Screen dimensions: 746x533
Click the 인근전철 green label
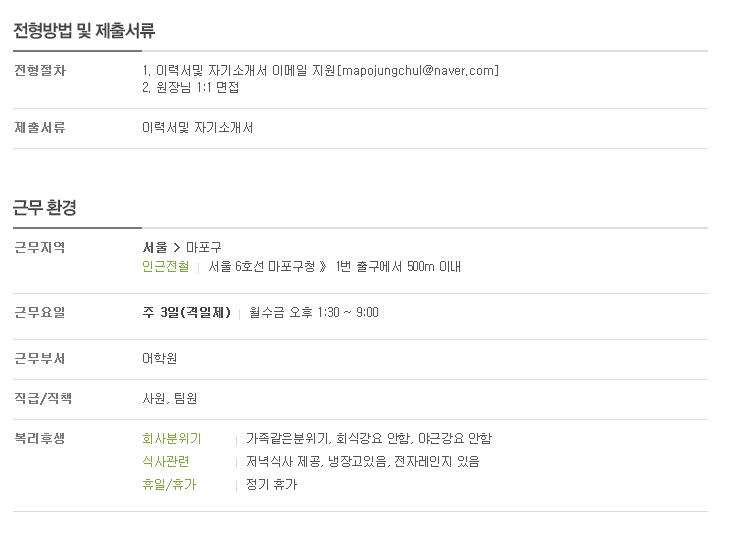pyautogui.click(x=166, y=266)
